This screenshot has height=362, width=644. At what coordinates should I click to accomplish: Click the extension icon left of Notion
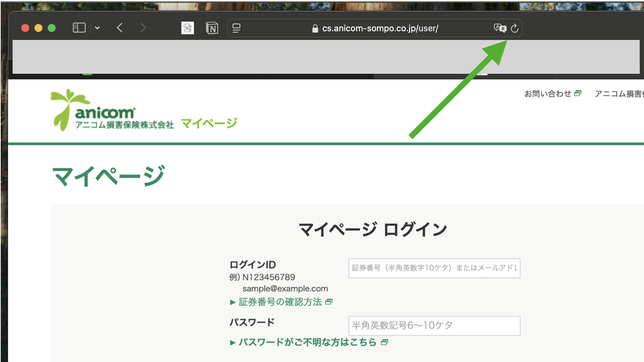(188, 28)
